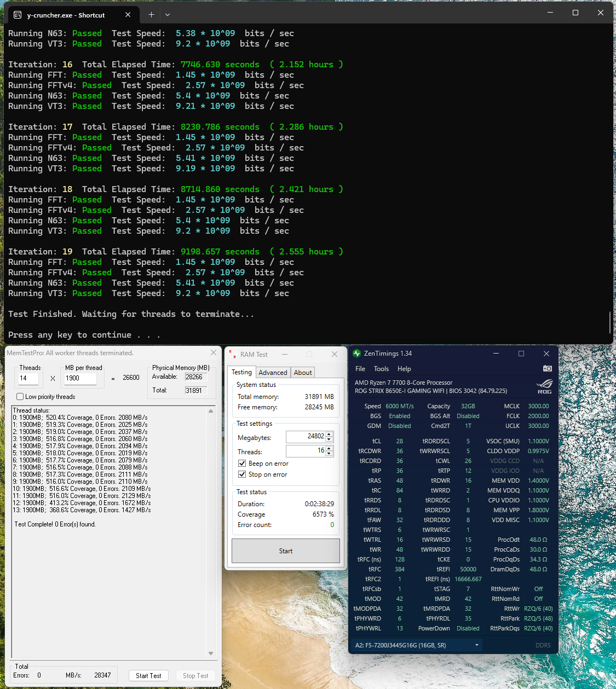Image resolution: width=616 pixels, height=689 pixels.
Task: Click the Speed 6000 MT/s value
Action: point(400,406)
